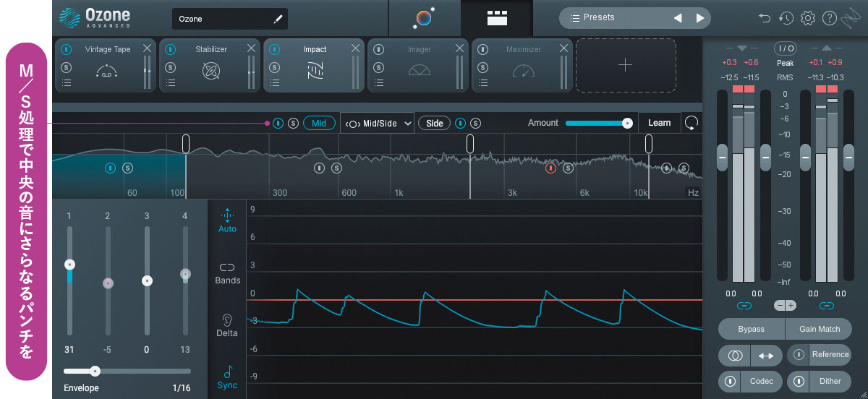Remove the Stabilizer module
This screenshot has height=399, width=868.
pos(252,48)
